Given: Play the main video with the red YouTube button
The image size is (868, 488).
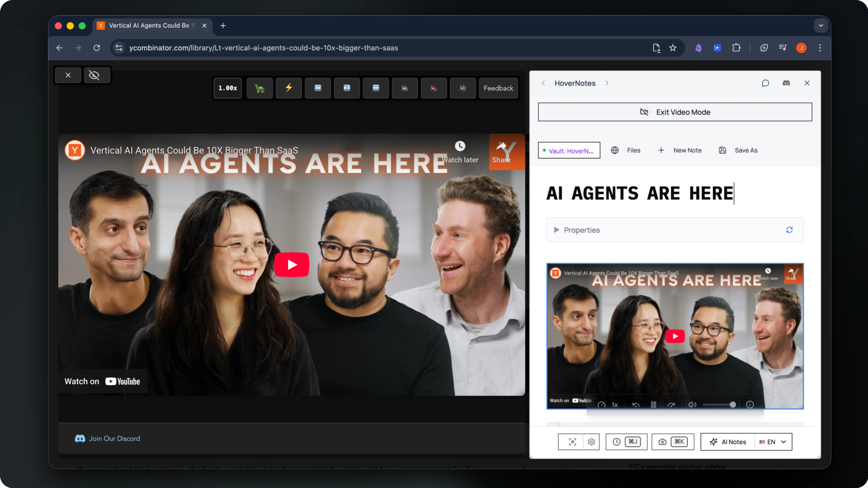Looking at the screenshot, I should click(x=292, y=265).
